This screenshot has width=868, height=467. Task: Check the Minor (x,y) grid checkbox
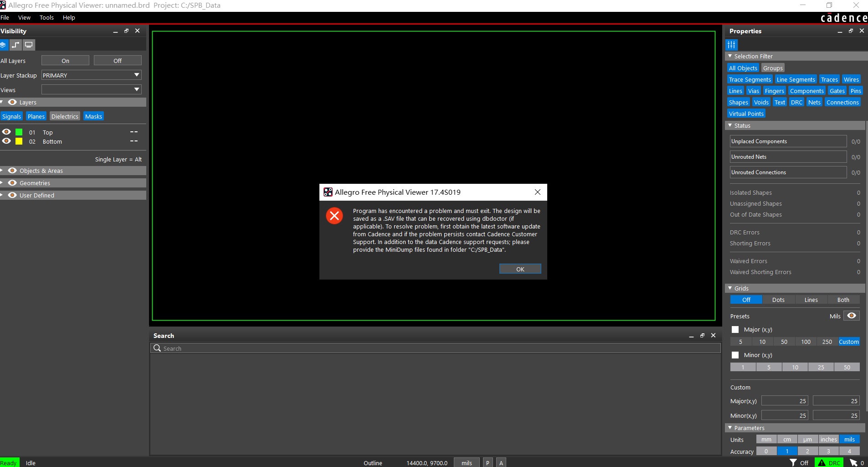tap(735, 355)
